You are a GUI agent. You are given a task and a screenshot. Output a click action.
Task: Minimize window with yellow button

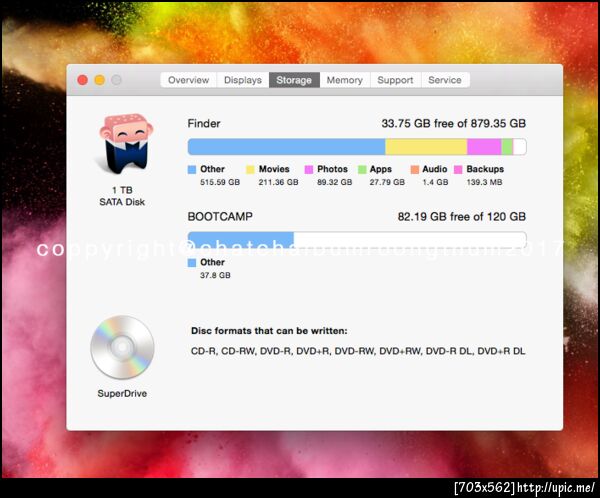click(x=99, y=80)
